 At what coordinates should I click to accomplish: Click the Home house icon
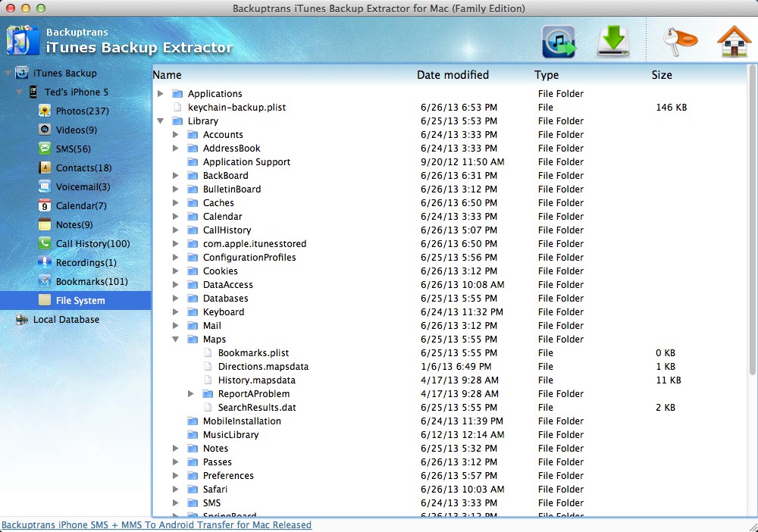point(734,42)
